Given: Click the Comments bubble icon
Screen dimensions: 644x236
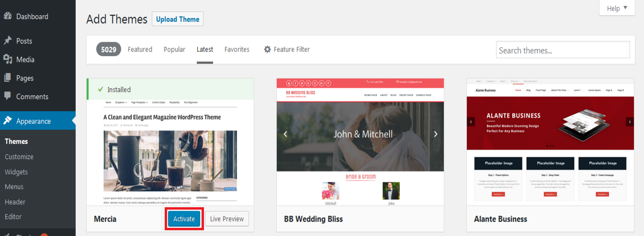Looking at the screenshot, I should 7,96.
